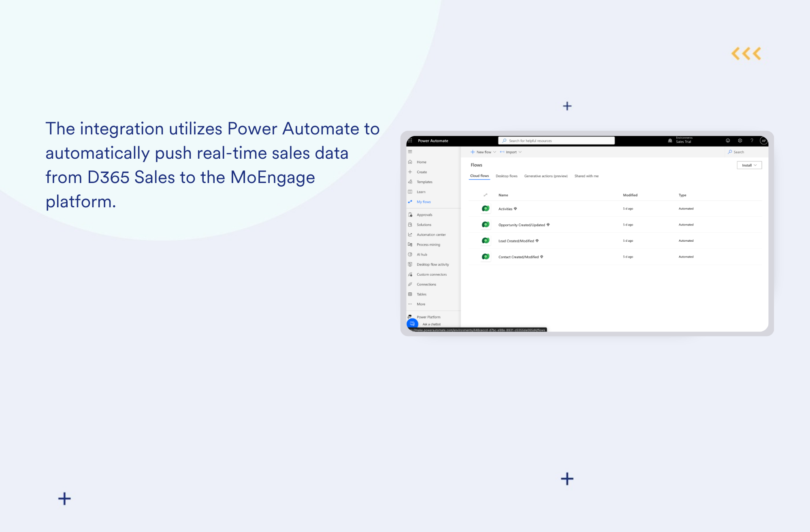Screen dimensions: 810x532
Task: Open Power Automate settings gear
Action: [740, 140]
